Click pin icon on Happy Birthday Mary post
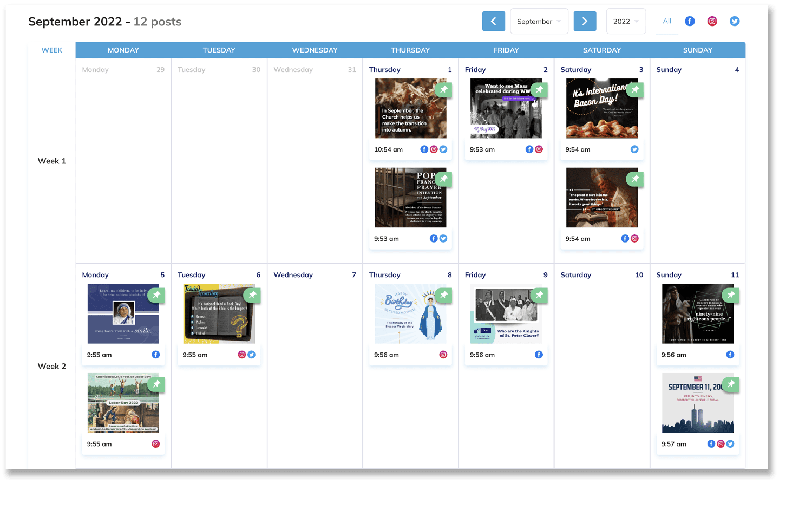 click(443, 295)
